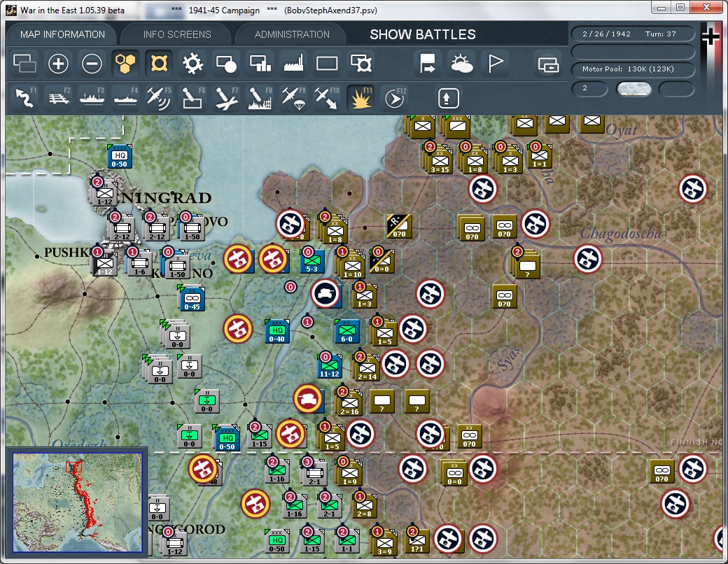Click the overlapping windows icon in top toolbar
Image resolution: width=728 pixels, height=564 pixels.
click(24, 64)
